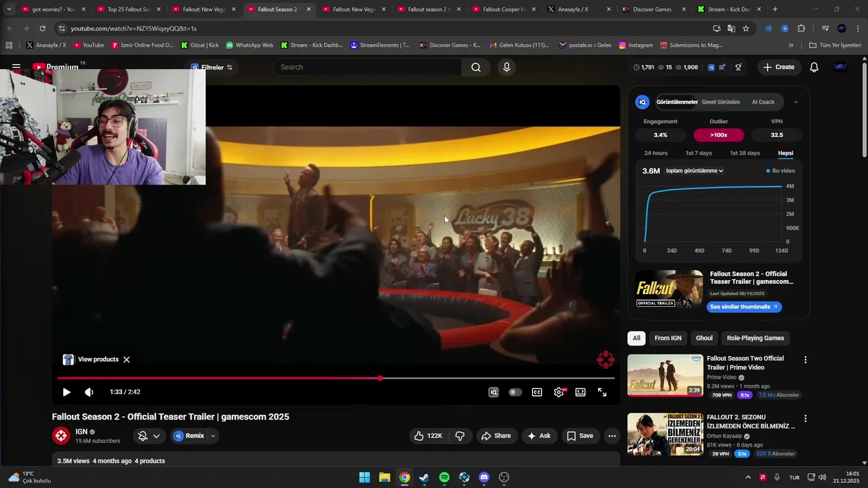Viewport: 868px width, 488px height.
Task: Click the Create button
Action: 778,67
